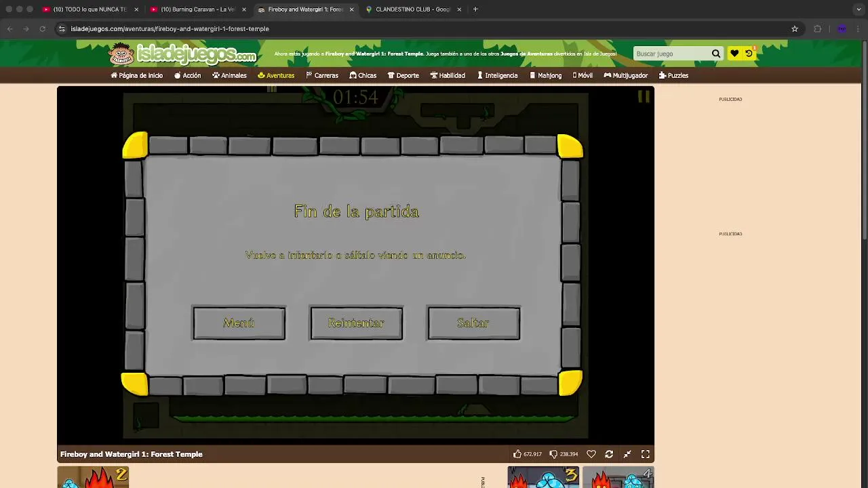Open the Inteligencia category
The image size is (868, 488).
(497, 75)
